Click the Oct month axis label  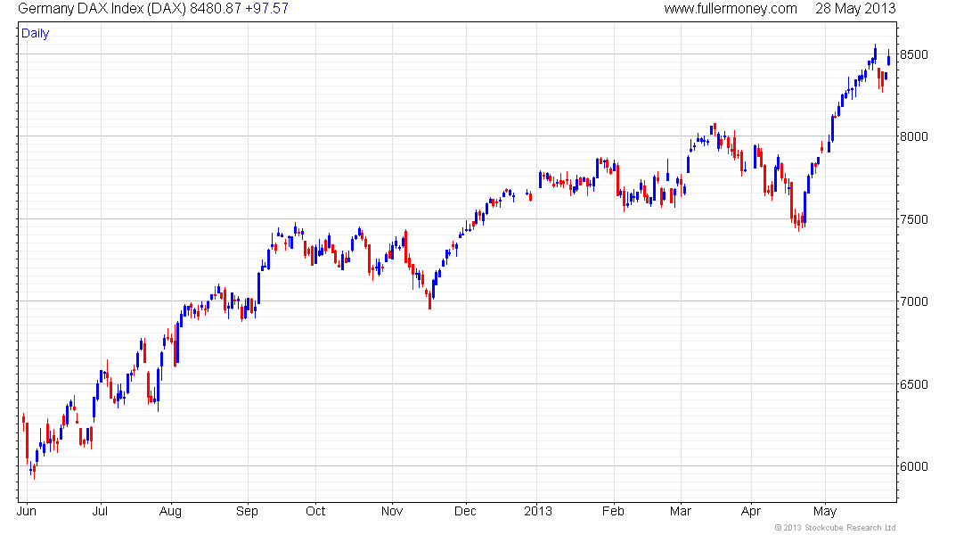coord(315,511)
